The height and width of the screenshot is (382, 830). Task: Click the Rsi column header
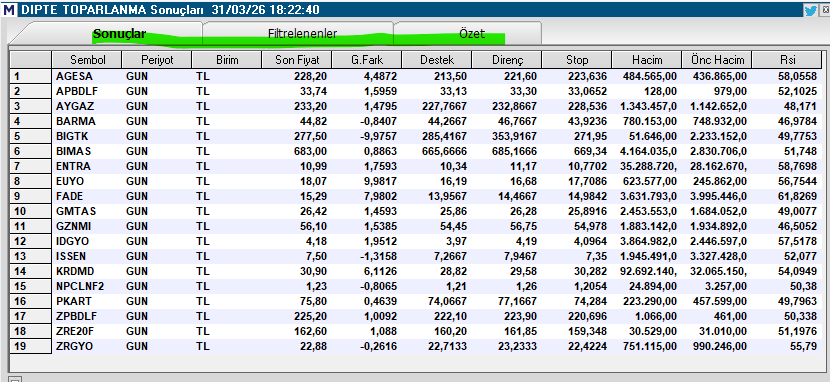pos(786,60)
